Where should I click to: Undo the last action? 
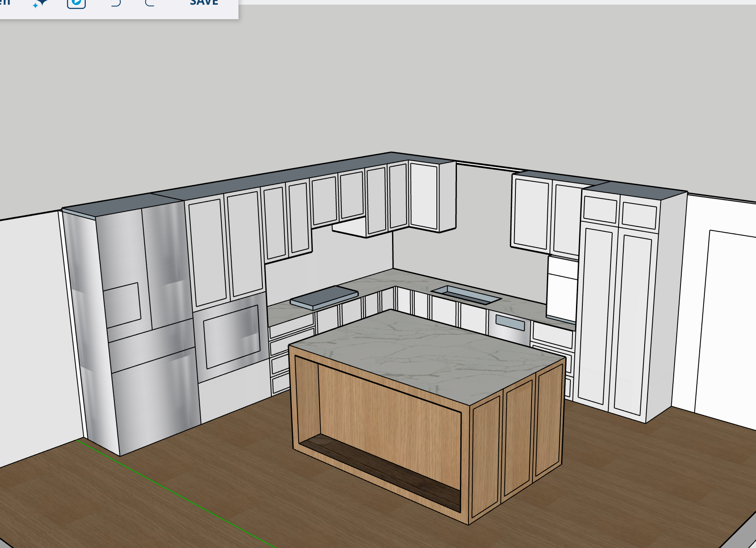point(115,3)
